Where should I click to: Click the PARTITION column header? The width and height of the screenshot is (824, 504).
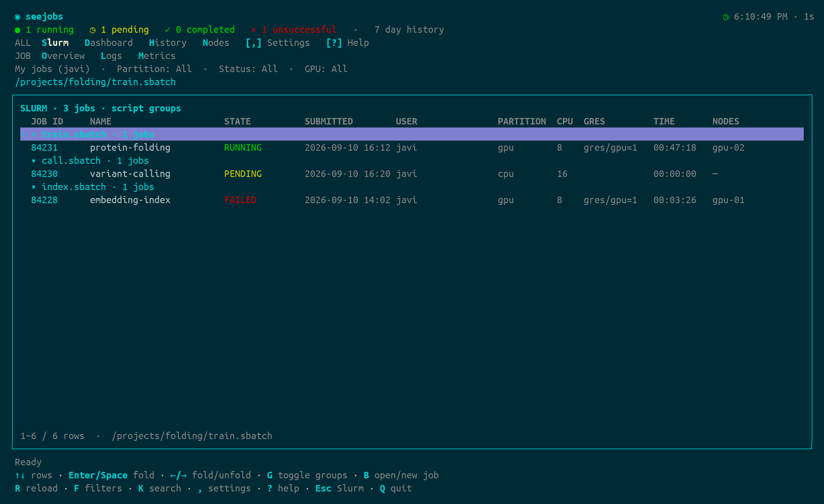(522, 121)
